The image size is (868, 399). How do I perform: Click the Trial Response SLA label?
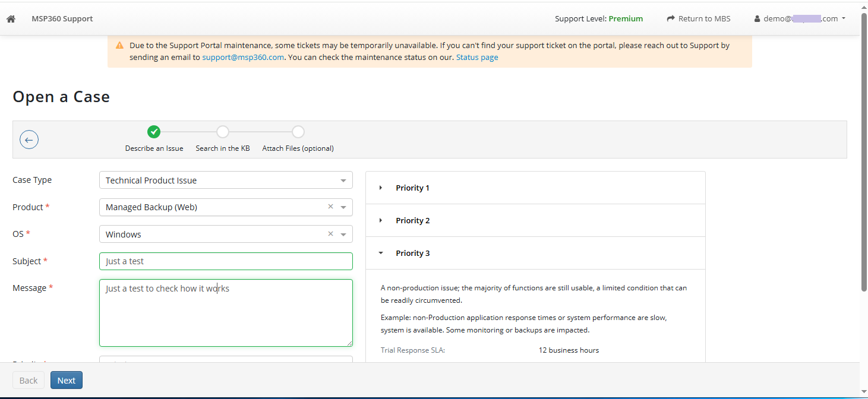point(413,350)
